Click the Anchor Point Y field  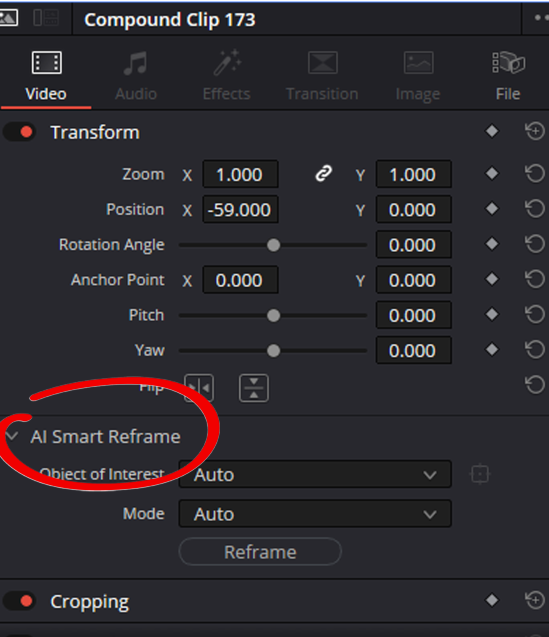click(414, 280)
